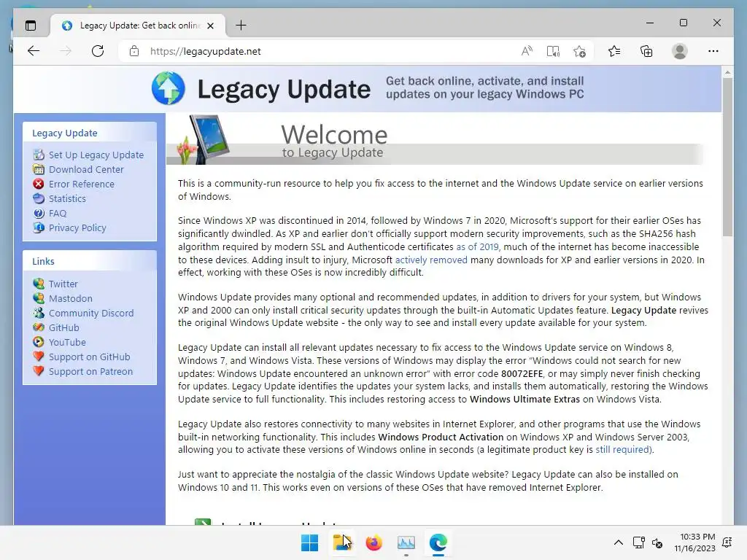The height and width of the screenshot is (560, 747).
Task: Open the GitHub link
Action: [x=64, y=327]
